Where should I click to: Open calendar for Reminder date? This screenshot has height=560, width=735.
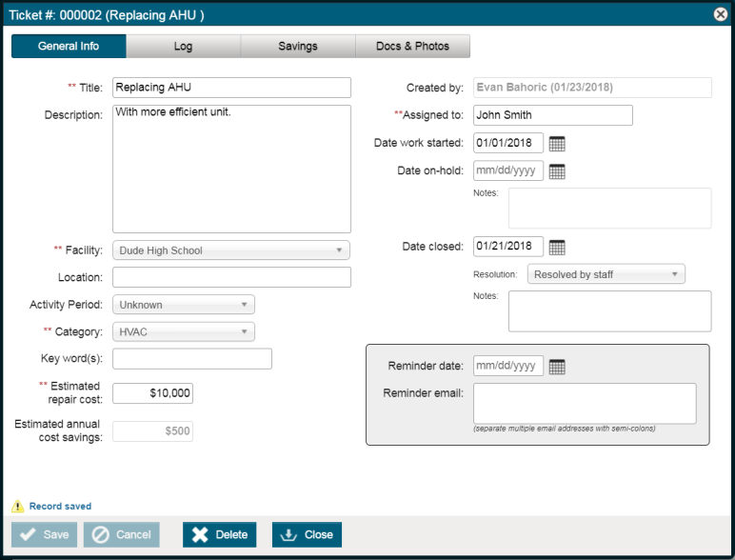click(556, 367)
